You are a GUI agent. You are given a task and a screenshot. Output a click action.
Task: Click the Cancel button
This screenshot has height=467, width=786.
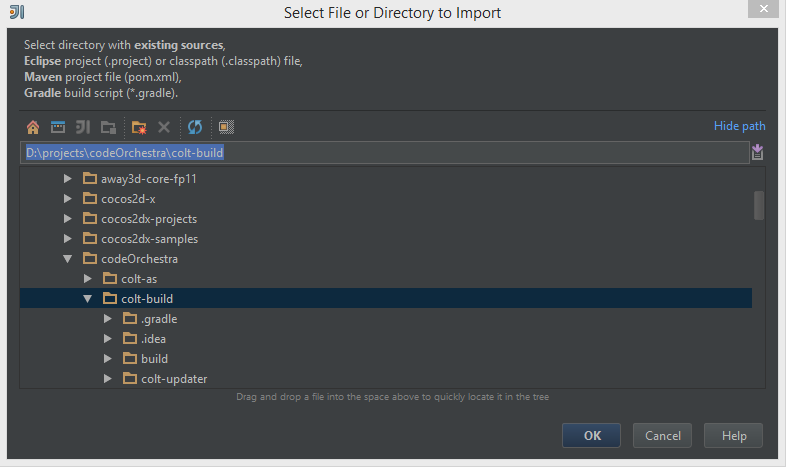point(663,436)
